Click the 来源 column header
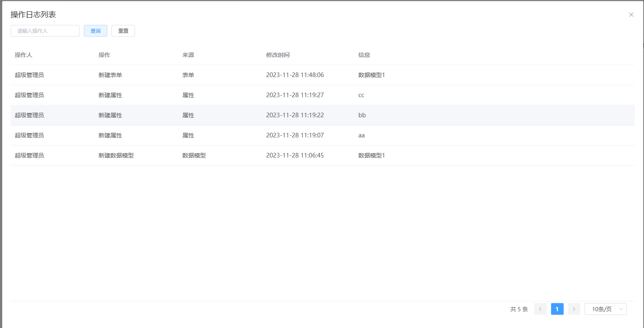This screenshot has height=328, width=644. (x=188, y=55)
